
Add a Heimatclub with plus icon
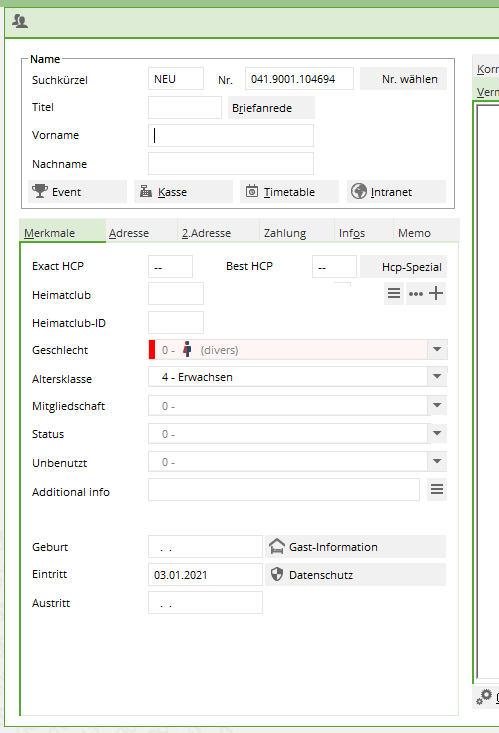[436, 294]
